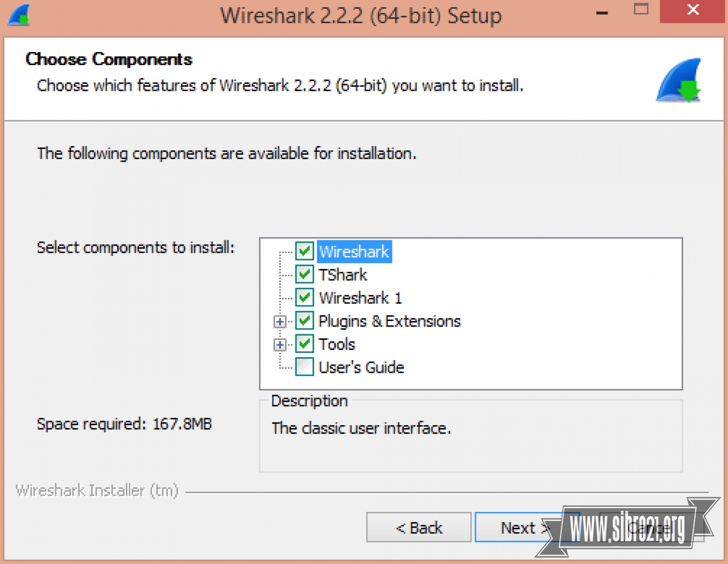728x564 pixels.
Task: Select the Tools label in component list
Action: point(337,344)
